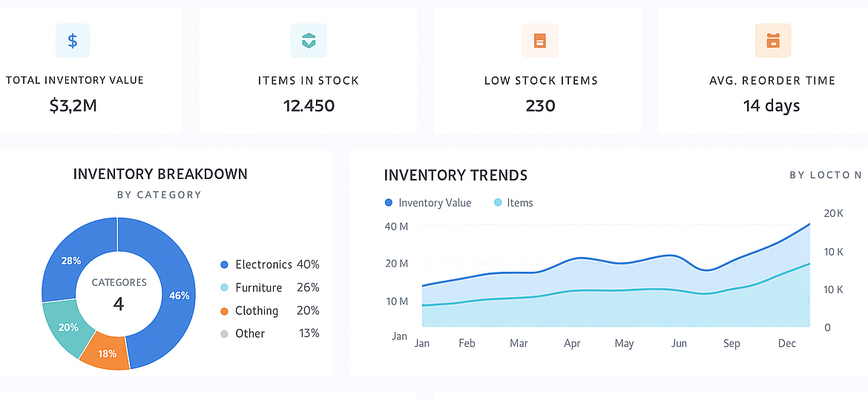This screenshot has width=868, height=401.
Task: Click the $3,2M total inventory value
Action: point(73,105)
